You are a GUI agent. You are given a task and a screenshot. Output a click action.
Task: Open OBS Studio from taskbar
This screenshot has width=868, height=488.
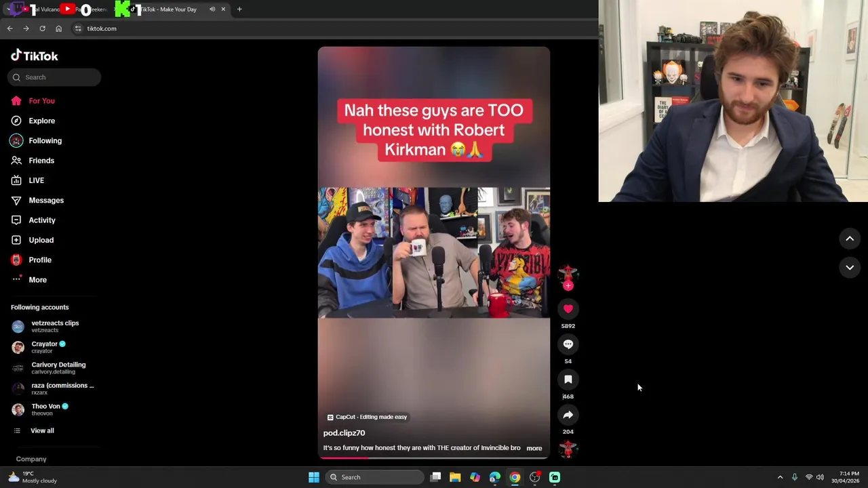pyautogui.click(x=535, y=477)
